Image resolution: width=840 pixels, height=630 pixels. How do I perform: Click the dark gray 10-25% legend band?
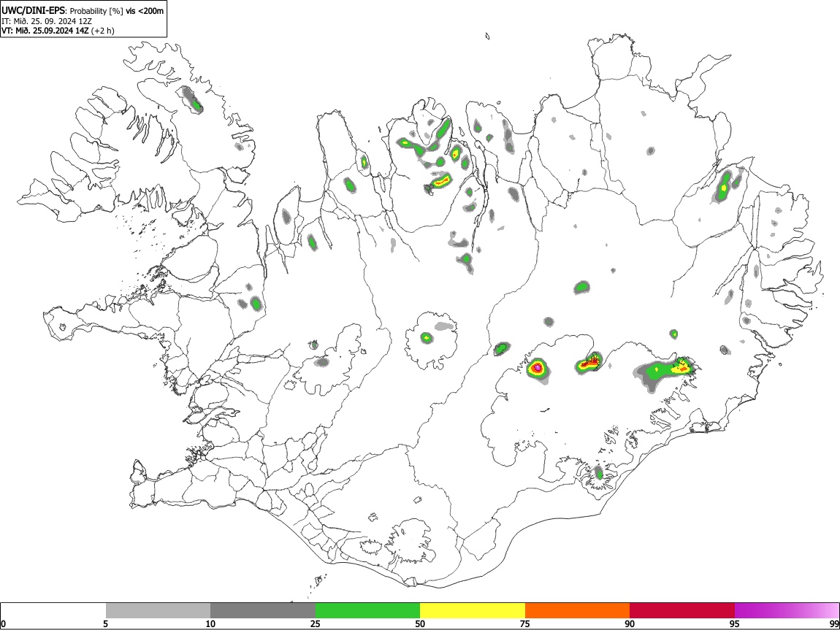click(x=263, y=610)
